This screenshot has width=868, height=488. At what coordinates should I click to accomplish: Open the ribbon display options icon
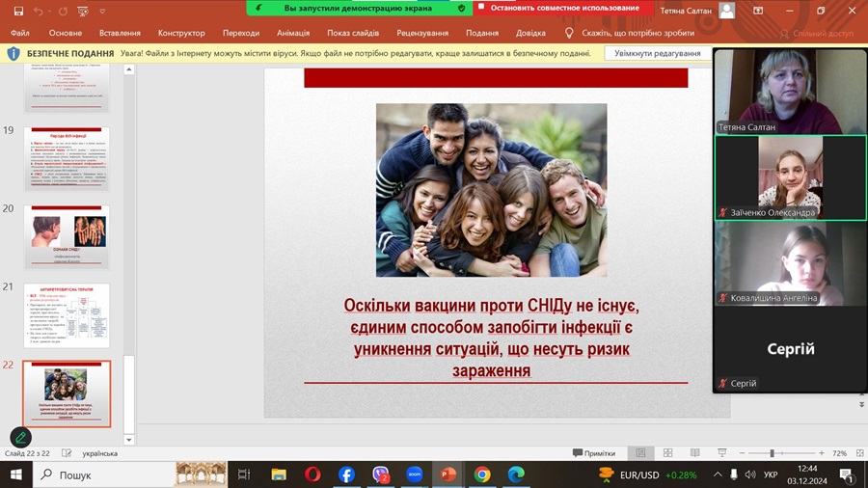[x=758, y=11]
